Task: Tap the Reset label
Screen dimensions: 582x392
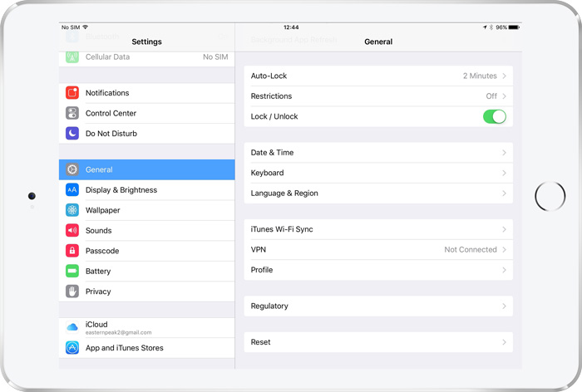Action: [x=260, y=342]
